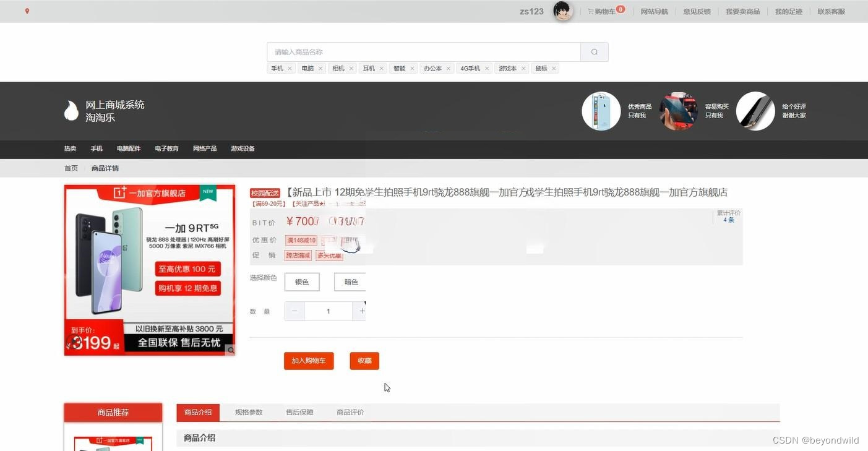
Task: Open the 热卖 category menu
Action: click(71, 148)
